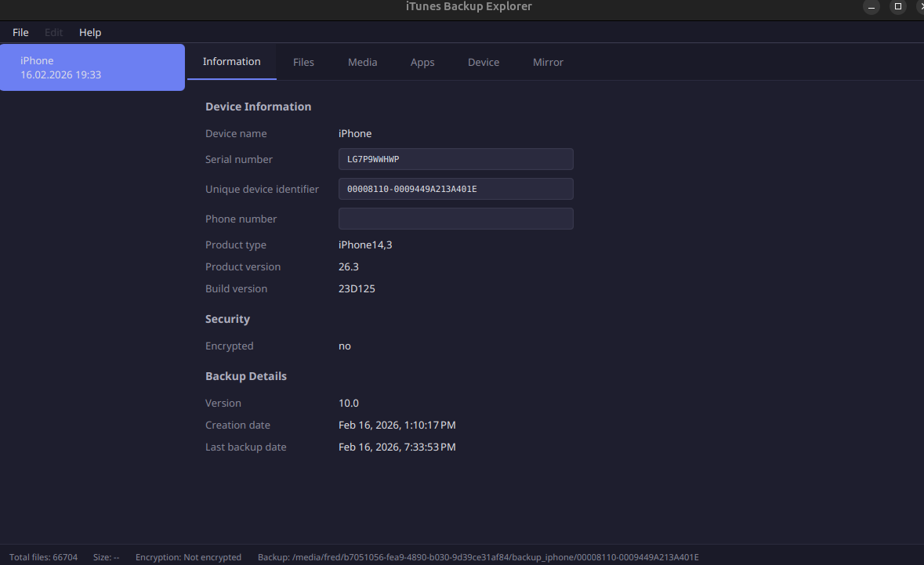Maximize the iTunes Backup Explorer window
924x565 pixels.
tap(898, 6)
